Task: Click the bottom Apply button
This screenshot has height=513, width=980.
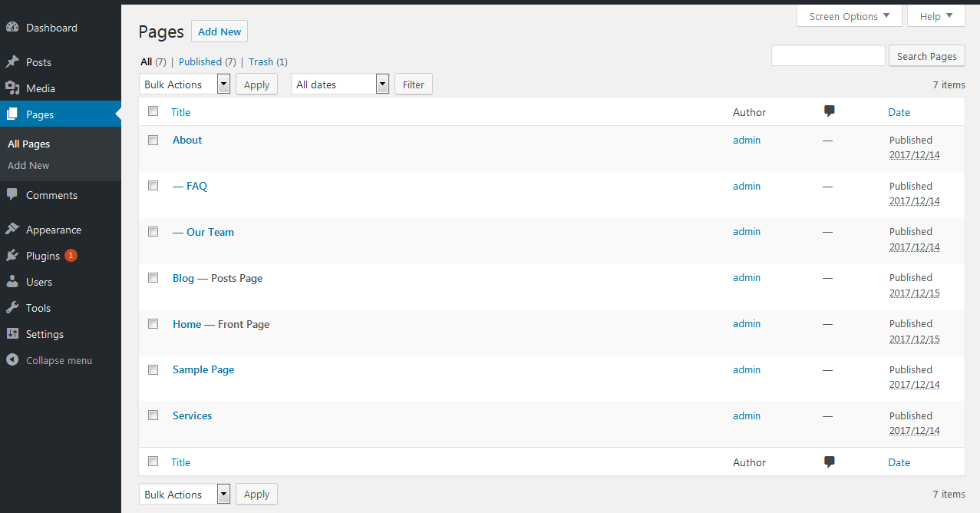Action: [256, 495]
